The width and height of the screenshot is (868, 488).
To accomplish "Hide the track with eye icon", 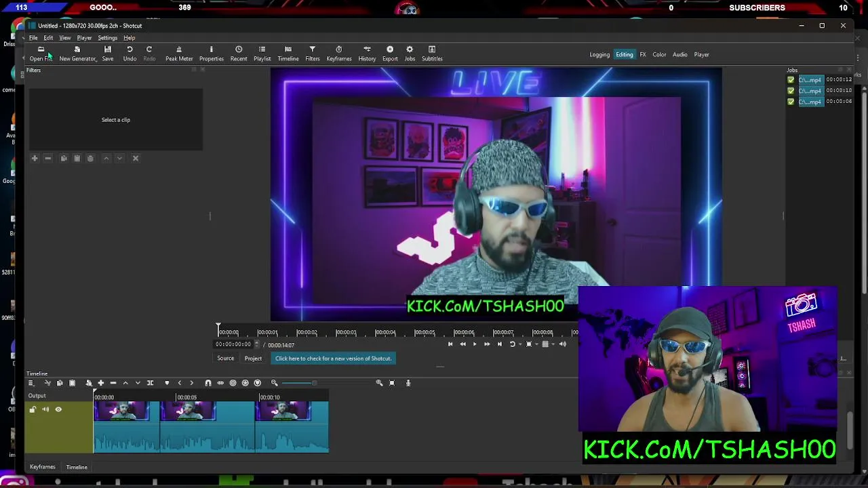I will [58, 409].
